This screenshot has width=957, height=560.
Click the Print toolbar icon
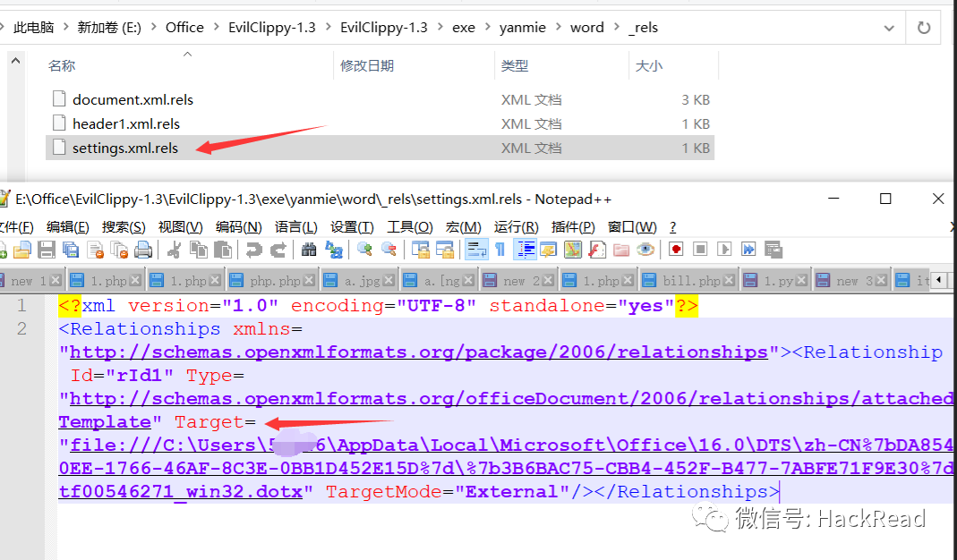point(143,250)
